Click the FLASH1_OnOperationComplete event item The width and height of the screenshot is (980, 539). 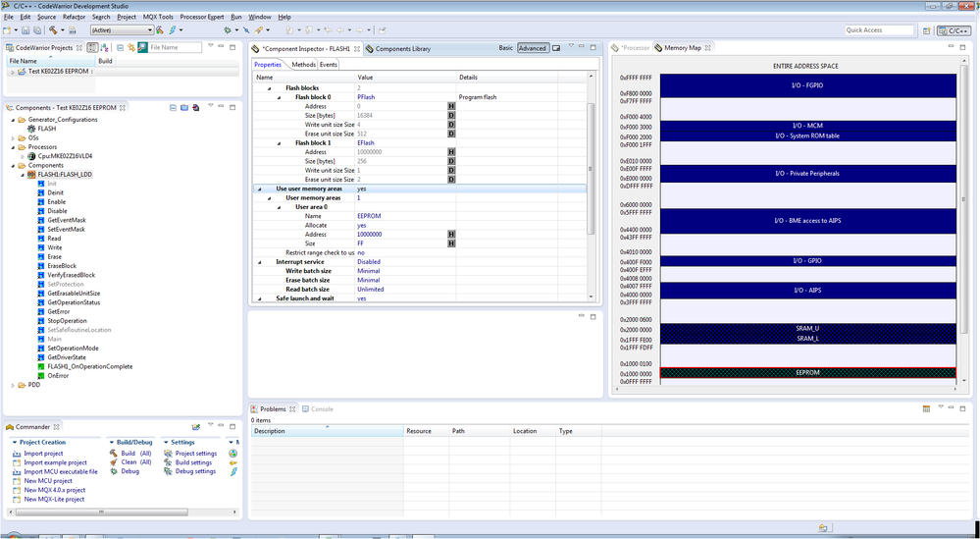[x=85, y=366]
